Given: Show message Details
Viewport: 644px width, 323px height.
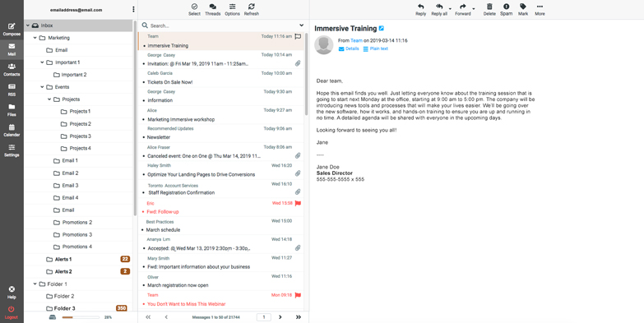Looking at the screenshot, I should click(x=349, y=48).
